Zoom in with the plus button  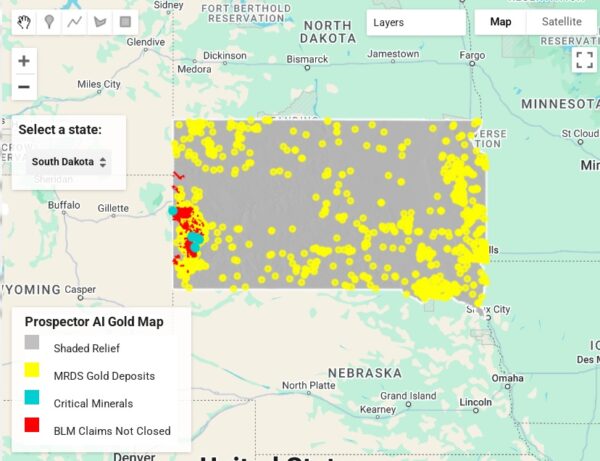(x=24, y=61)
